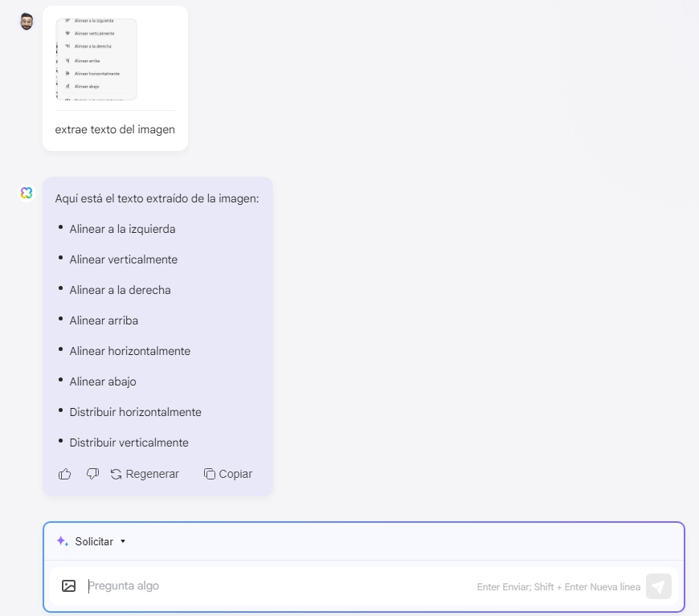
Task: Click the Copiar clipboard icon
Action: click(210, 474)
